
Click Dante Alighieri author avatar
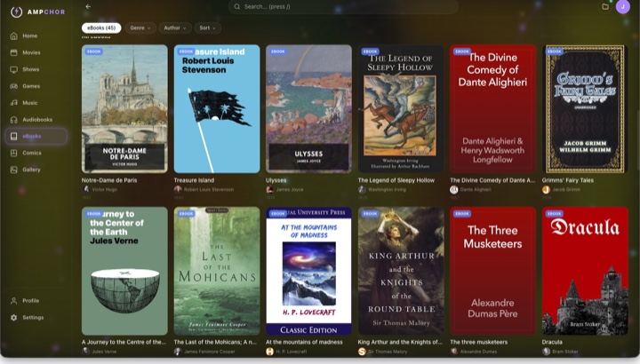454,189
